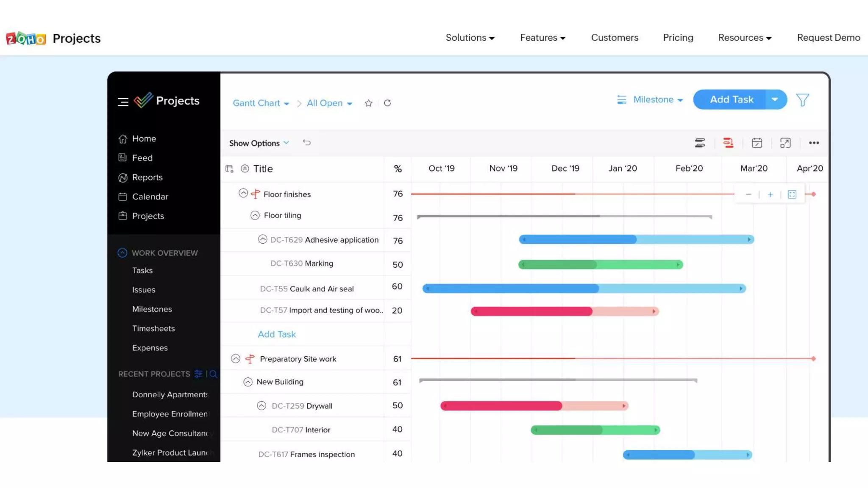The height and width of the screenshot is (488, 868).
Task: Zoom in Gantt with plus icon
Action: (x=770, y=194)
